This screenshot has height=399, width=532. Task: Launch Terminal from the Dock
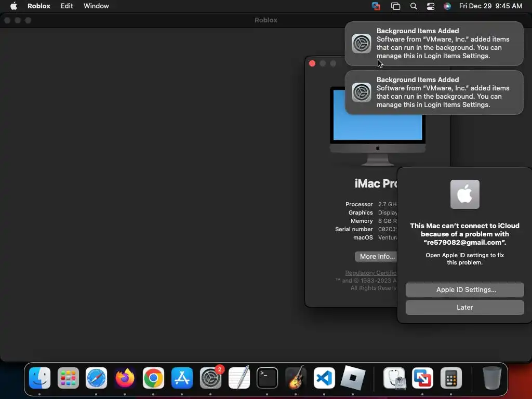click(x=268, y=378)
